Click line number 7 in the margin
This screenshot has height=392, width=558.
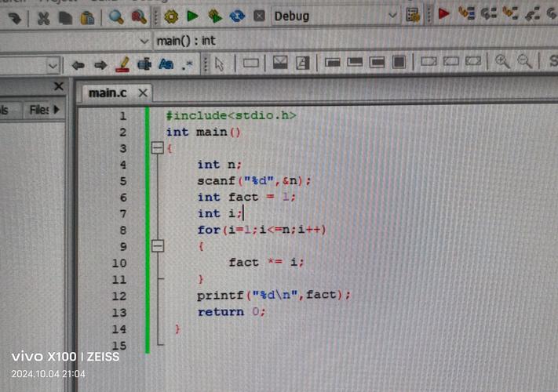(122, 213)
